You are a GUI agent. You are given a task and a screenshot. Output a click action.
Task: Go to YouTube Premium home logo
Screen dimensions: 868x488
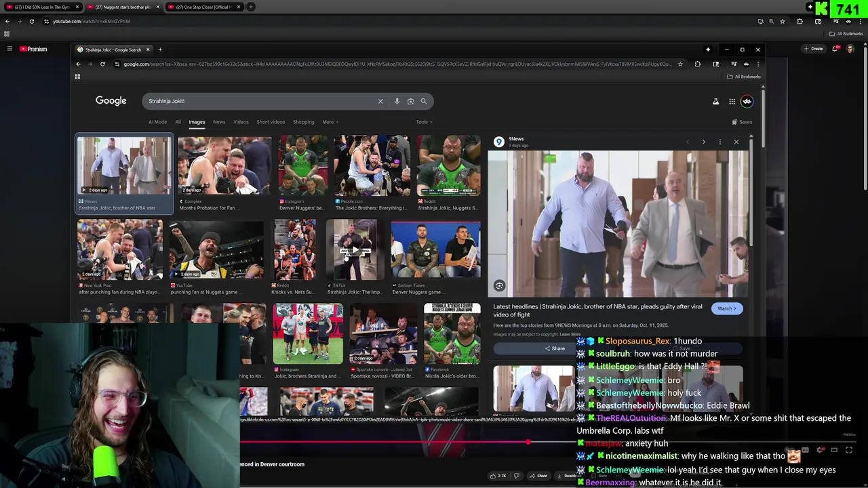coord(33,49)
